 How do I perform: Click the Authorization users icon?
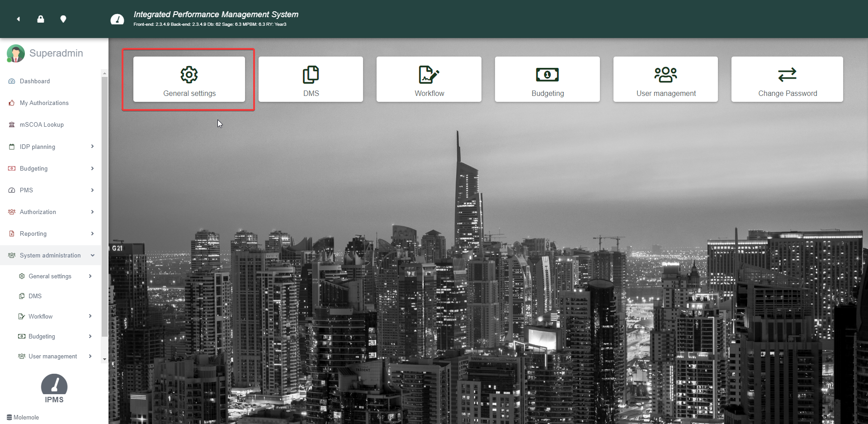(x=12, y=212)
